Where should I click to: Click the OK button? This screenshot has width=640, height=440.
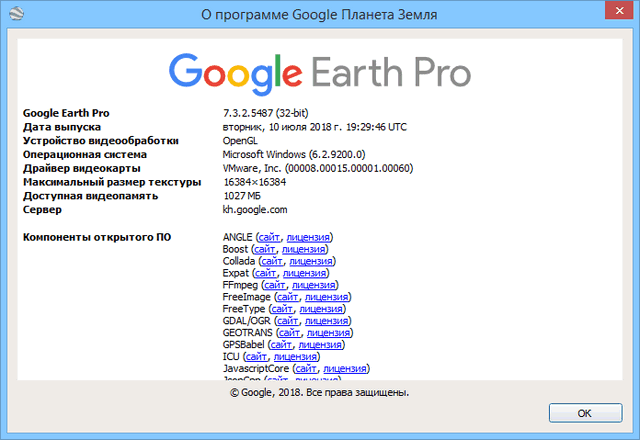(585, 413)
